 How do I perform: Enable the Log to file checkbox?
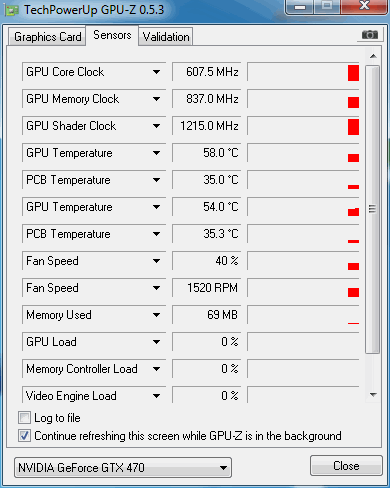point(24,418)
